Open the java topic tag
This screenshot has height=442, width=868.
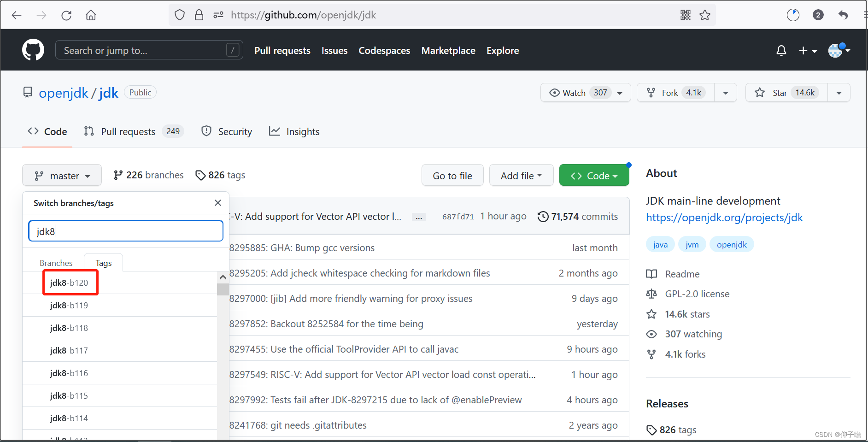pos(660,244)
